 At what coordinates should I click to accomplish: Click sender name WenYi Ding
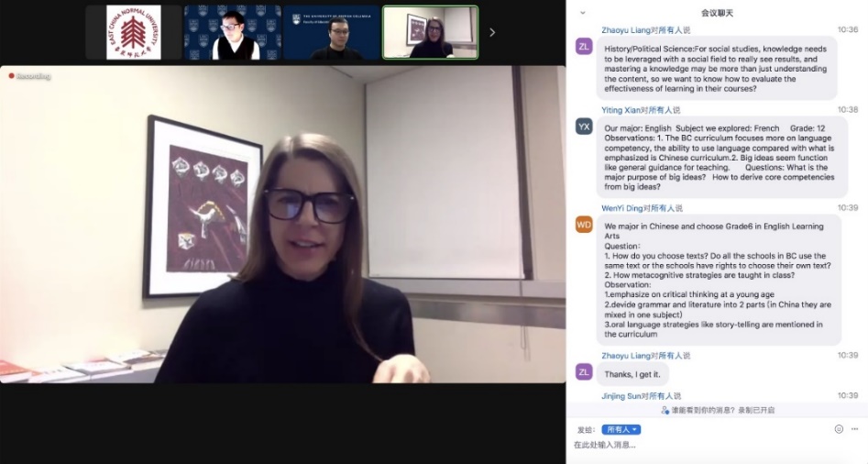point(622,208)
